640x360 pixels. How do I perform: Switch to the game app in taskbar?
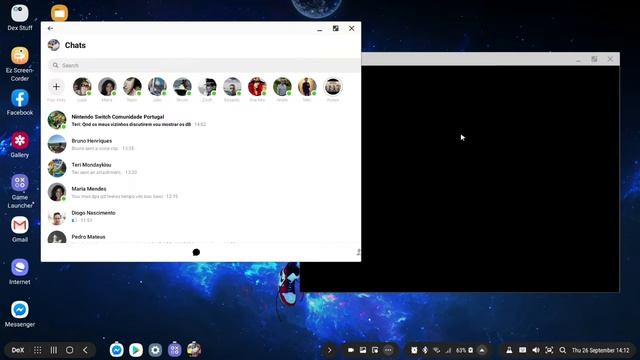194,349
